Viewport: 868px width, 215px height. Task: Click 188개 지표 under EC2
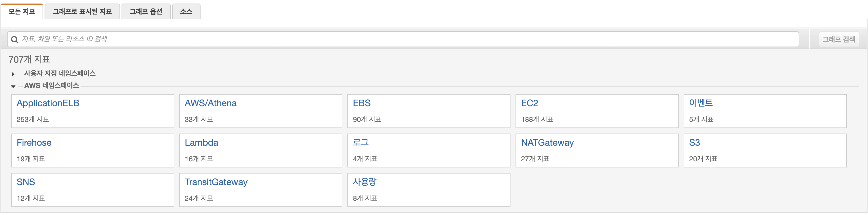(x=537, y=119)
